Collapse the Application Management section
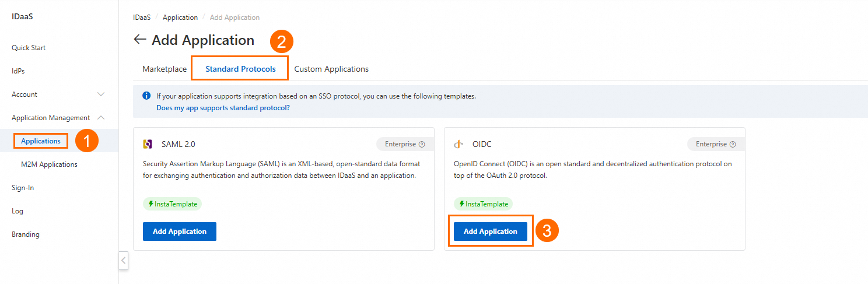The image size is (868, 284). pos(101,118)
